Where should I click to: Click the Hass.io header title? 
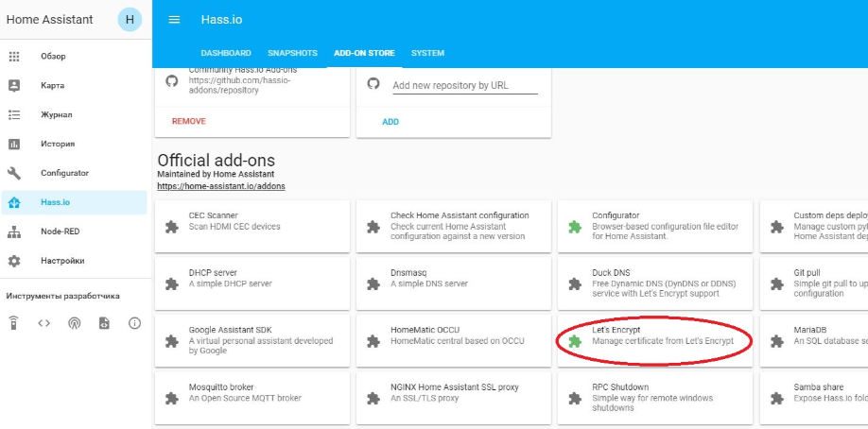pyautogui.click(x=222, y=20)
